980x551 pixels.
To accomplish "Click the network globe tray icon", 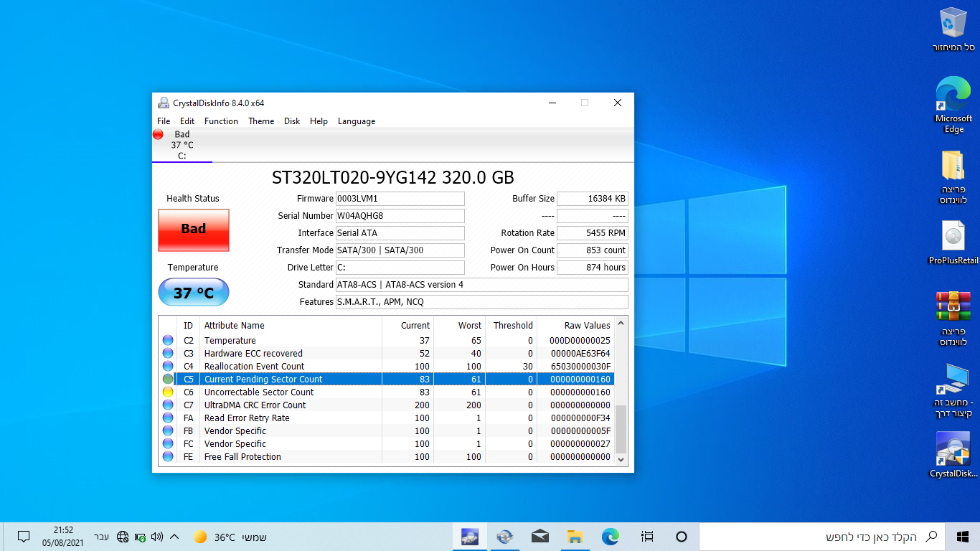I will (123, 537).
